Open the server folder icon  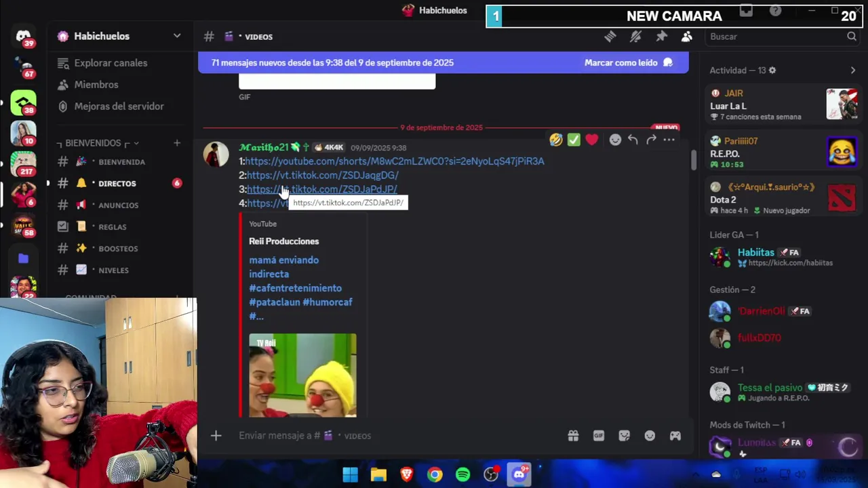[24, 258]
